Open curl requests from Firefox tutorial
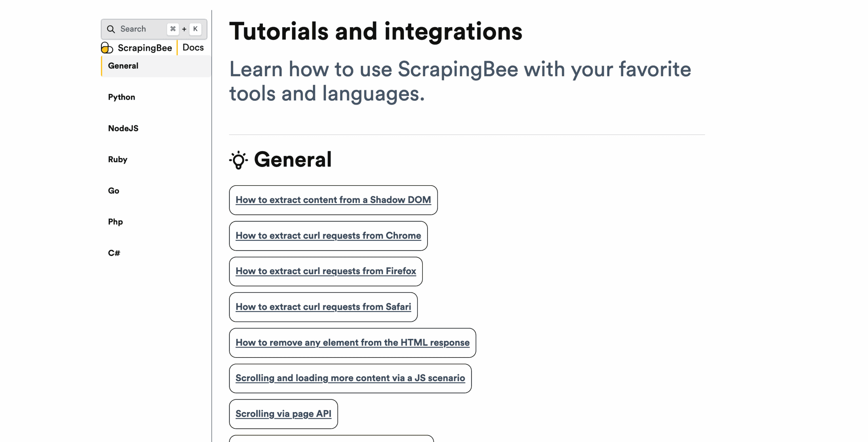Viewport: 868px width, 442px height. (325, 271)
